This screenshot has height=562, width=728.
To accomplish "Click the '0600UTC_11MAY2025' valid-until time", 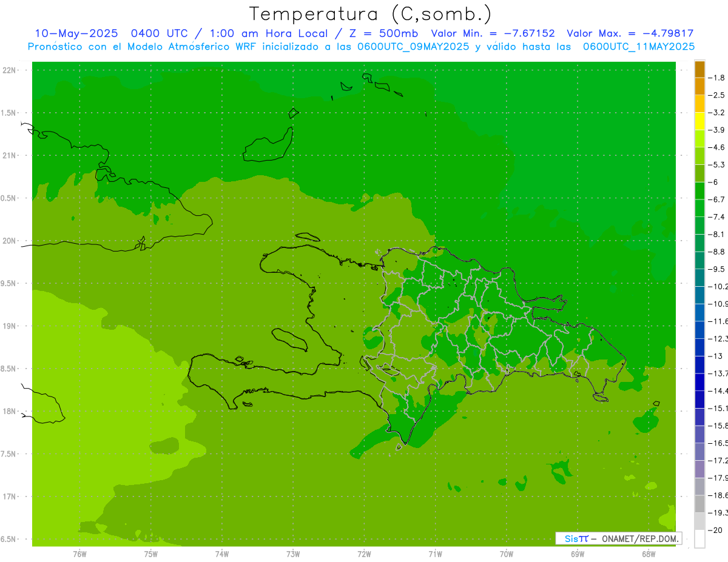I will point(639,46).
